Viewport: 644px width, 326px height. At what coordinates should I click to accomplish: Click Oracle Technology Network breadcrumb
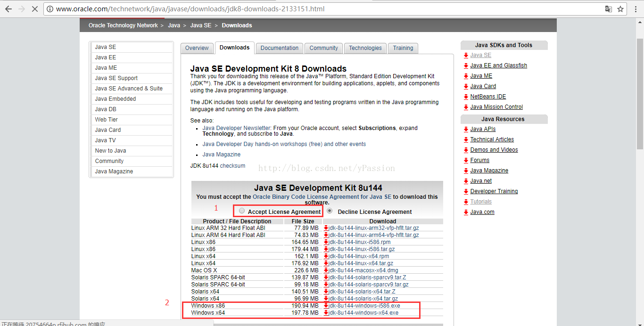click(x=123, y=25)
